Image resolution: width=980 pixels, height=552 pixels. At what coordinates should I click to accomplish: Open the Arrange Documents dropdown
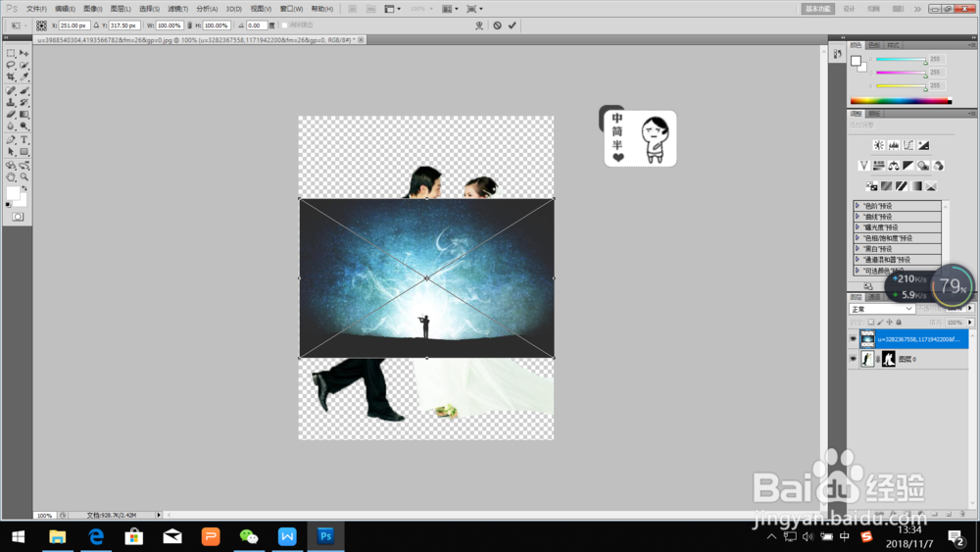[450, 9]
